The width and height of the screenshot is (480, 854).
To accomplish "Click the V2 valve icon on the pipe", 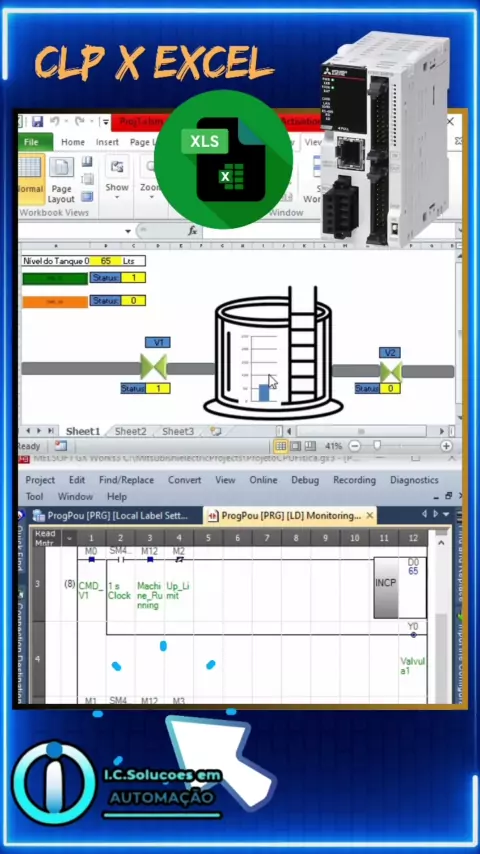I will tap(391, 371).
